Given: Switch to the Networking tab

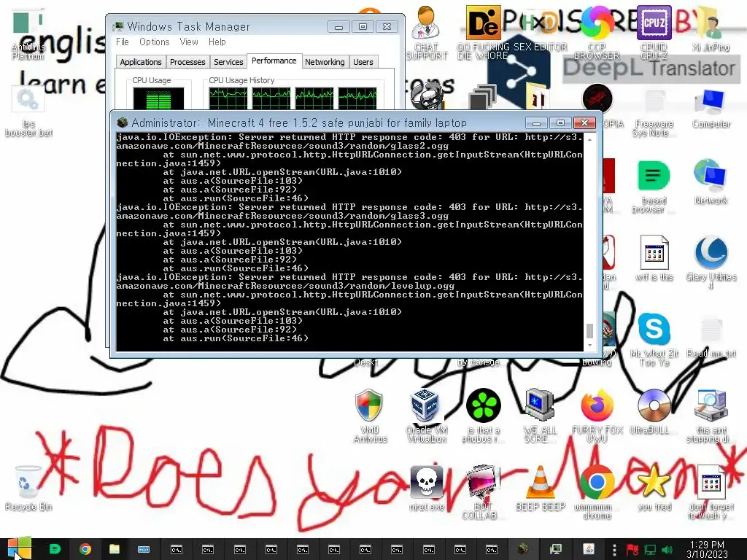Looking at the screenshot, I should pos(325,62).
